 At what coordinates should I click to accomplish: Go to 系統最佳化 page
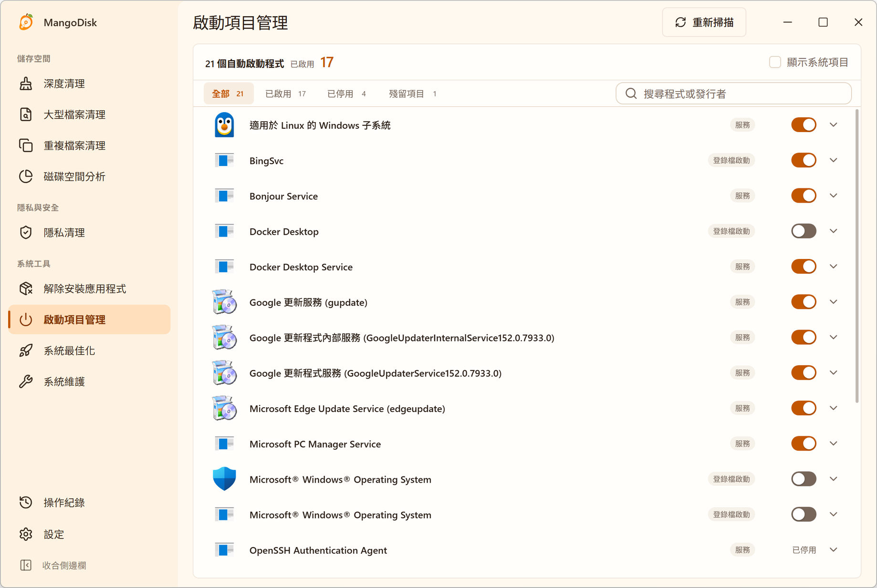[x=89, y=351]
